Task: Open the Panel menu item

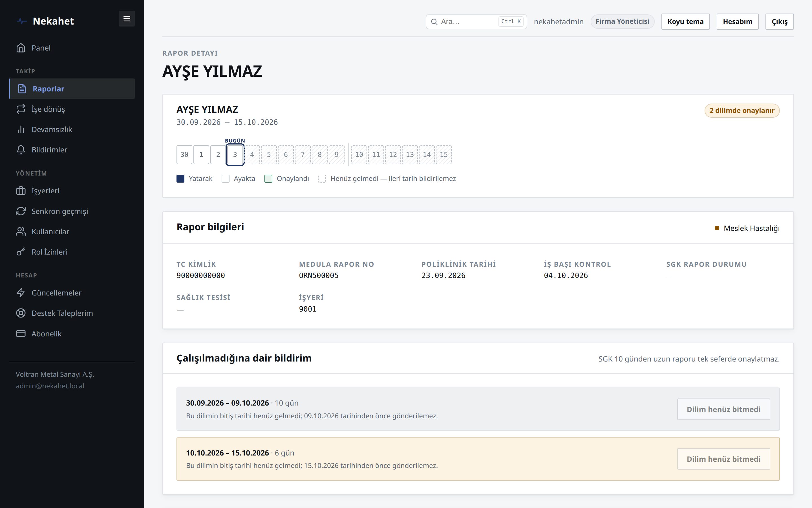Action: (x=72, y=48)
